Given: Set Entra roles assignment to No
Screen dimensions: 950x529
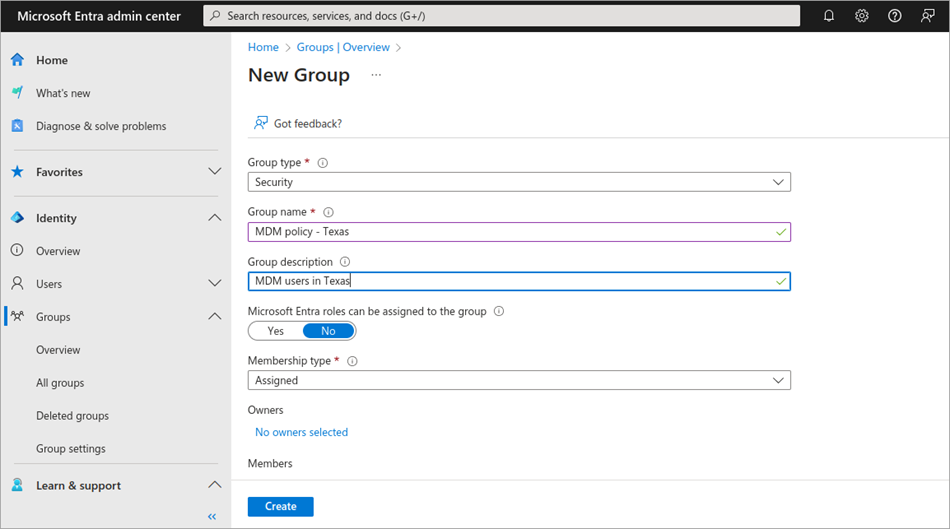Looking at the screenshot, I should pyautogui.click(x=328, y=331).
